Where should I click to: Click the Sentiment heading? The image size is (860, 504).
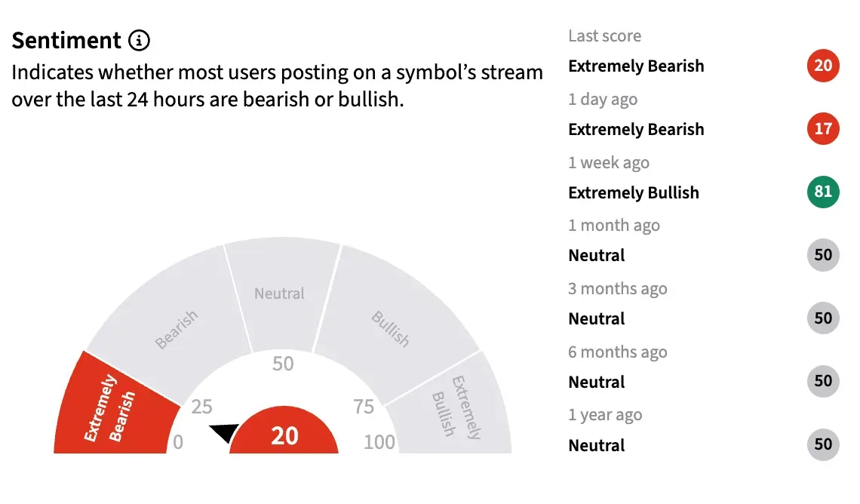click(66, 40)
